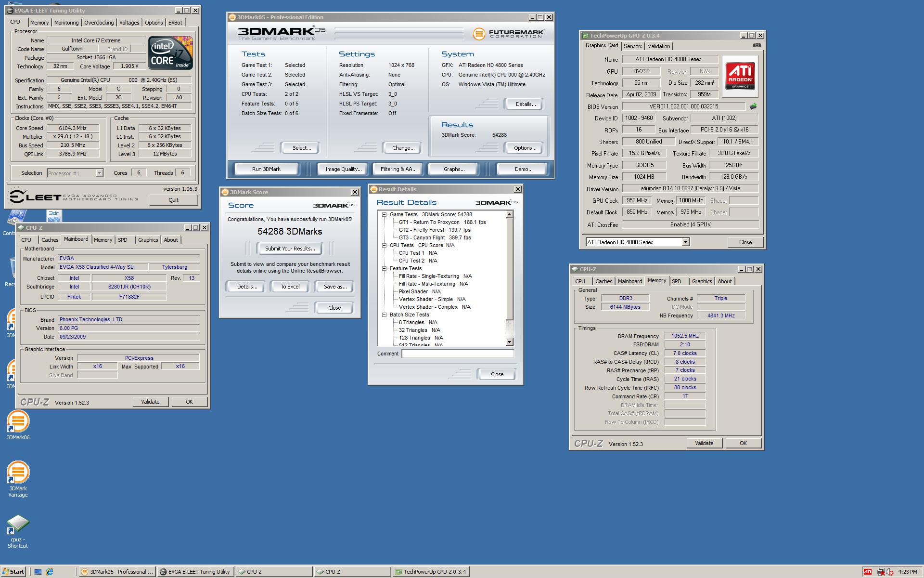Click the Comment input field
The height and width of the screenshot is (578, 924).
click(x=458, y=354)
